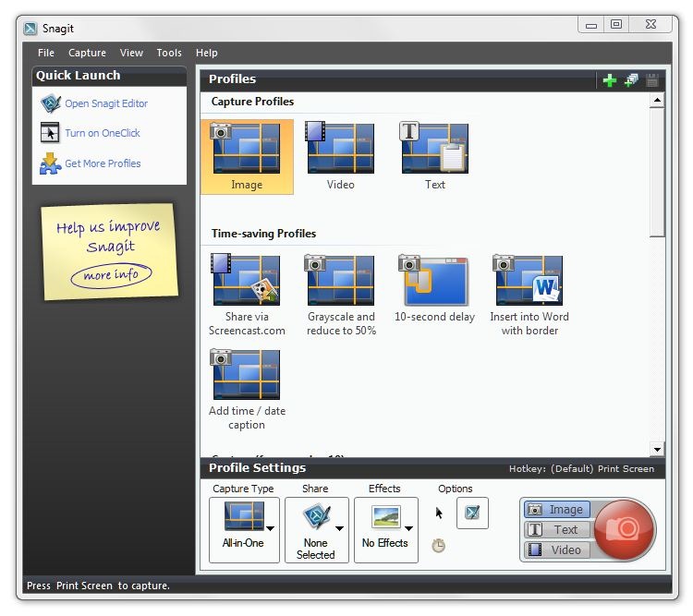Choose Insert into Word with border profile
This screenshot has width=693, height=616.
[529, 295]
